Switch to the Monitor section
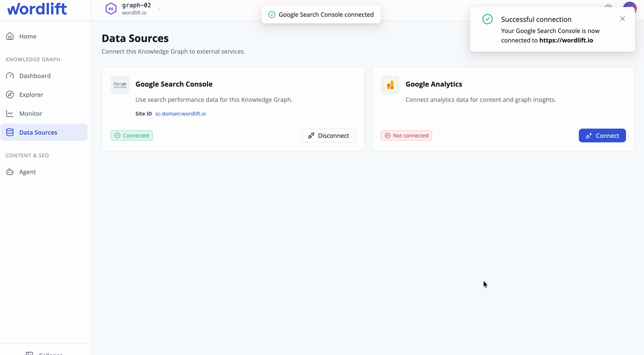Viewport: 644px width, 355px height. 44,114
